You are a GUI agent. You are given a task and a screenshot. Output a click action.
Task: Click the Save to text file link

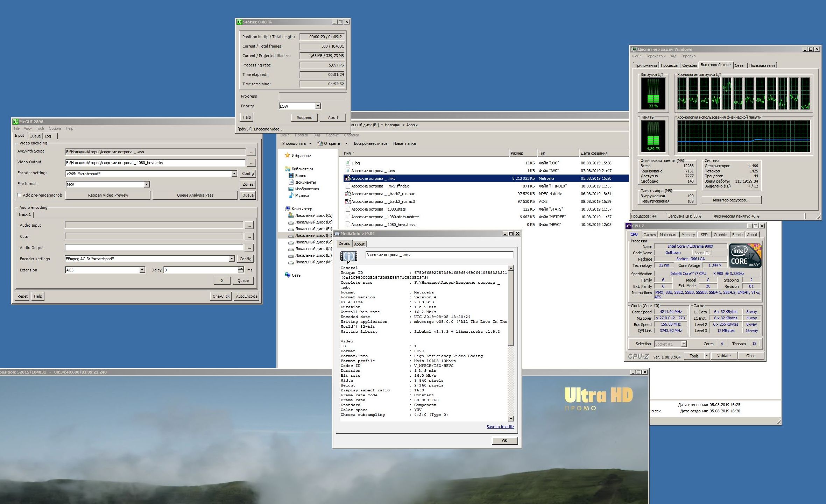point(500,427)
